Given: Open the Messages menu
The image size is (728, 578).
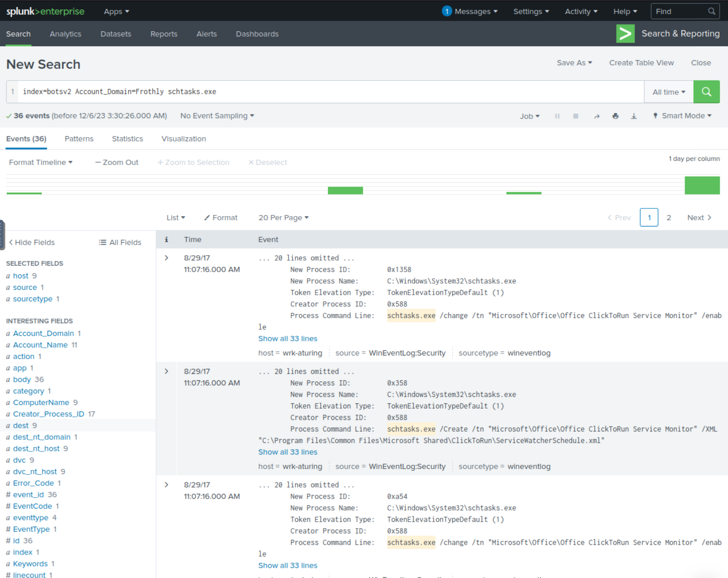Looking at the screenshot, I should click(476, 12).
